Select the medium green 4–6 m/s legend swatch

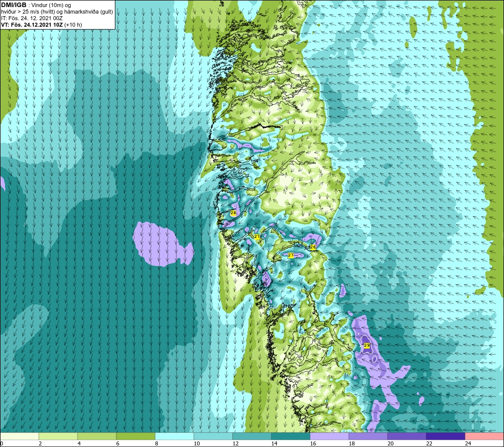[x=97, y=436]
